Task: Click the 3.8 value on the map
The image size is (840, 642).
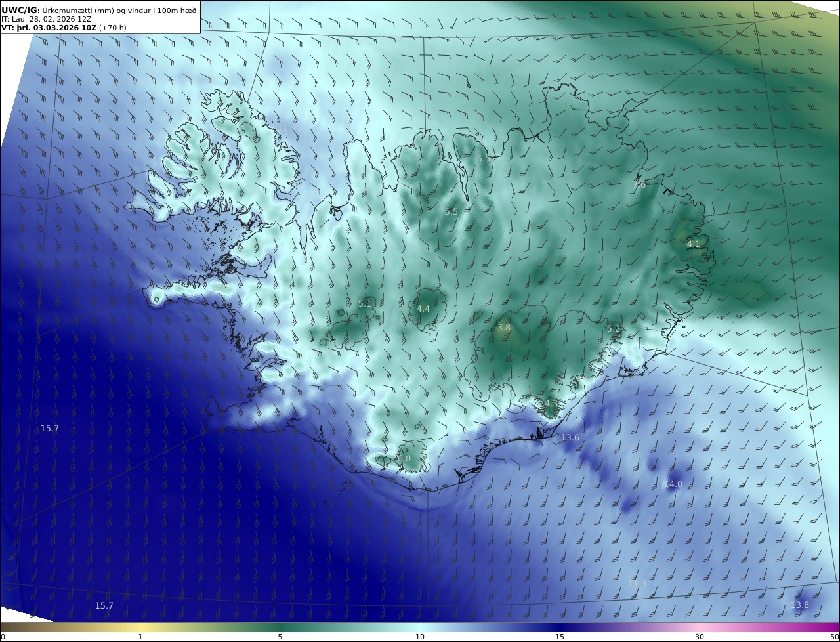Action: pos(504,327)
